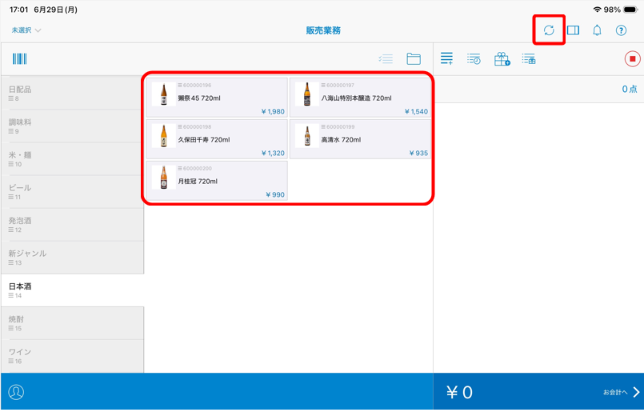This screenshot has height=410, width=644.
Task: Check the battery status indicator
Action: click(x=630, y=9)
